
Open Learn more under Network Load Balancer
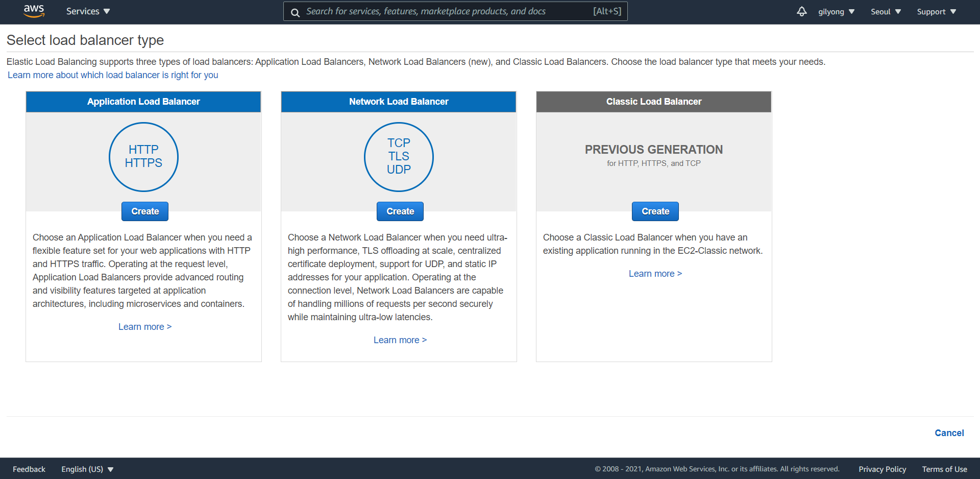coord(400,340)
